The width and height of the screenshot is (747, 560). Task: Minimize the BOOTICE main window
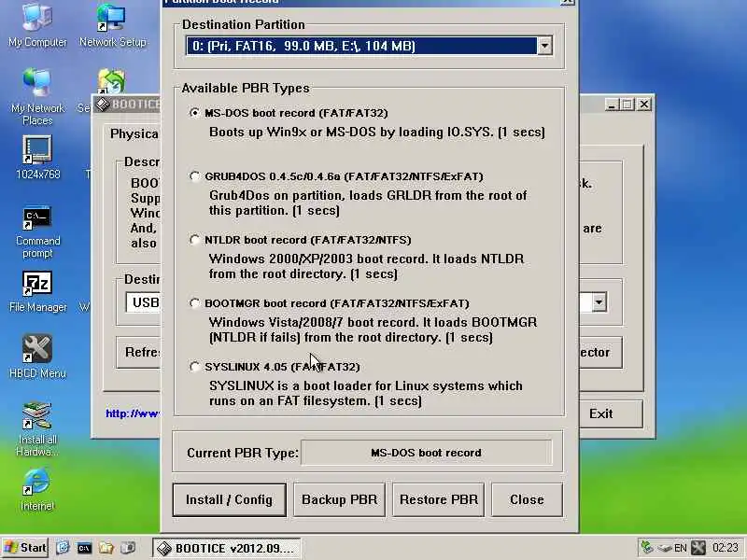[x=612, y=105]
